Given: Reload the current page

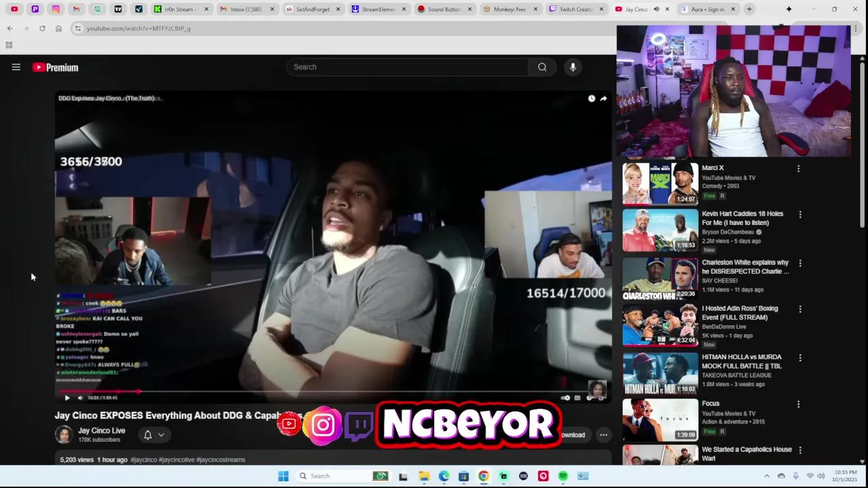Looking at the screenshot, I should pyautogui.click(x=42, y=28).
